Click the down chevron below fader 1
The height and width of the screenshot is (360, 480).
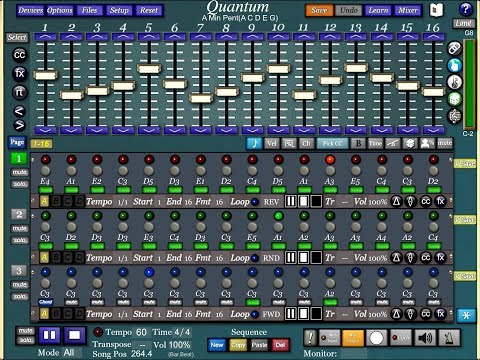pos(45,130)
